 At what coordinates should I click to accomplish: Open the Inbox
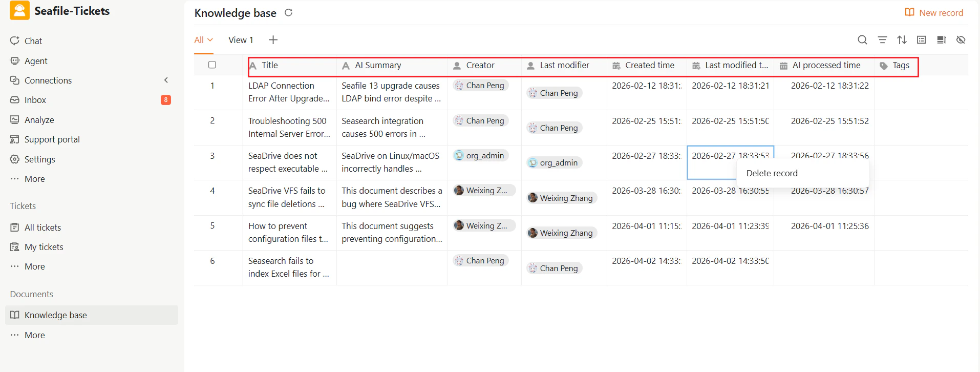[x=35, y=100]
